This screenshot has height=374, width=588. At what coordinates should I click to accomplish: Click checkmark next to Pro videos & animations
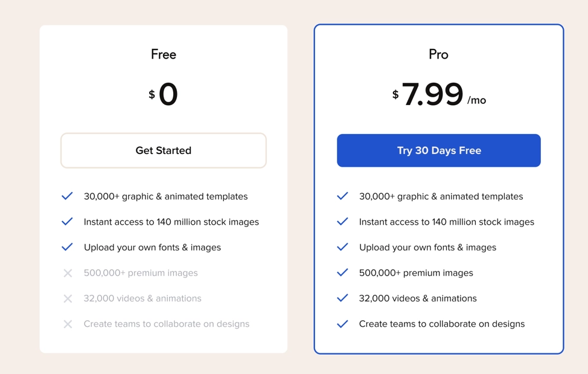pyautogui.click(x=342, y=298)
